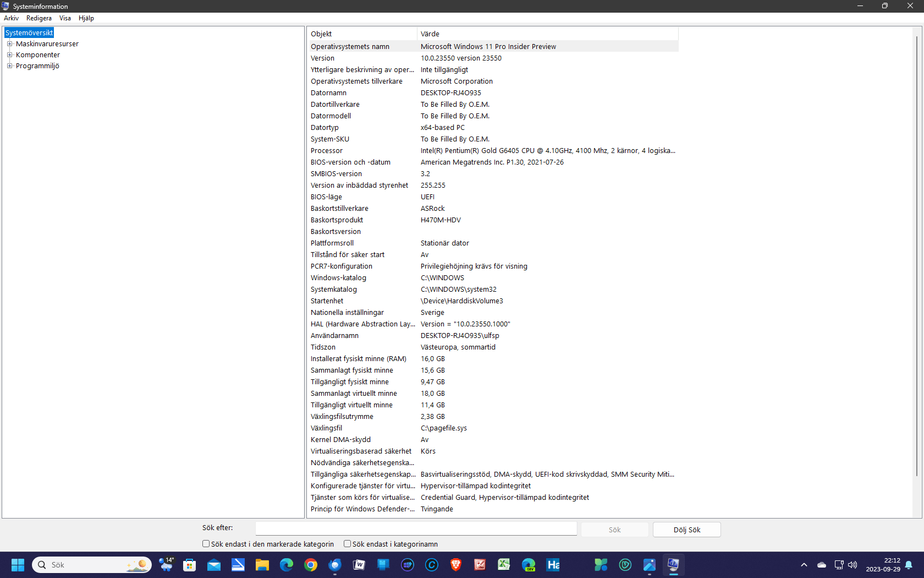Open the Mail app on the taskbar
Viewport: 924px width, 578px height.
coord(214,565)
